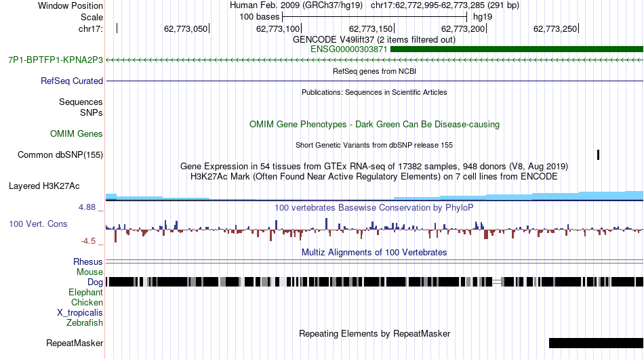Click the 100 bases scale bar
The image size is (644, 359).
coord(375,17)
